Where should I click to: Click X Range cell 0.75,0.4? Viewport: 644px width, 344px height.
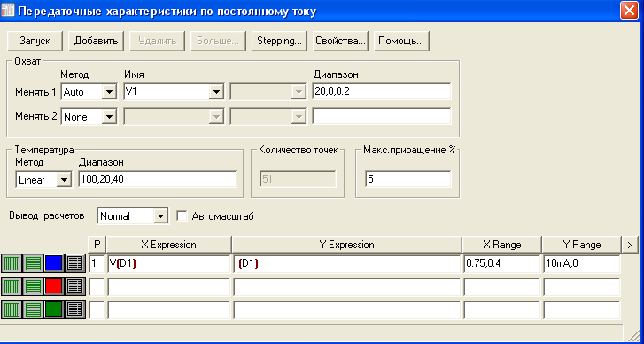[x=501, y=264]
